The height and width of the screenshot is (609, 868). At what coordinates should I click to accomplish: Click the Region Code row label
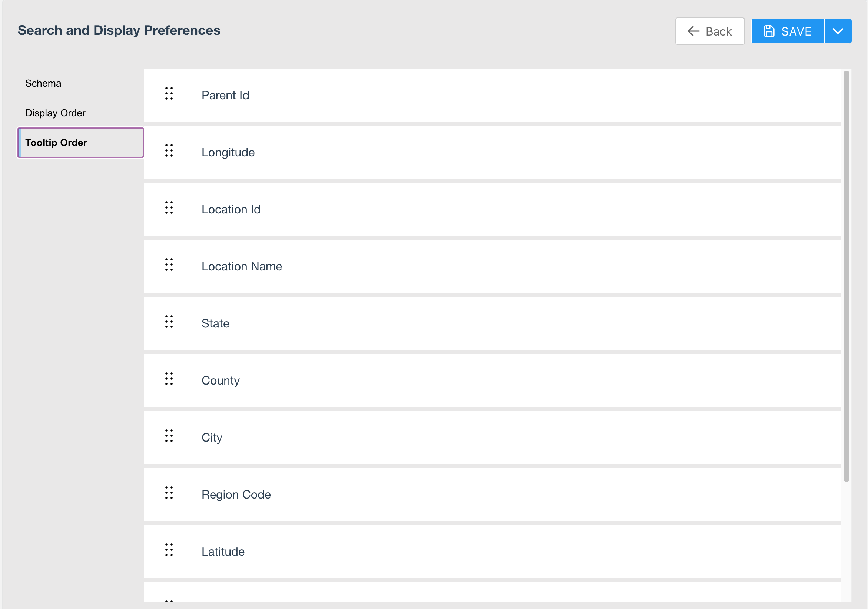click(x=236, y=495)
